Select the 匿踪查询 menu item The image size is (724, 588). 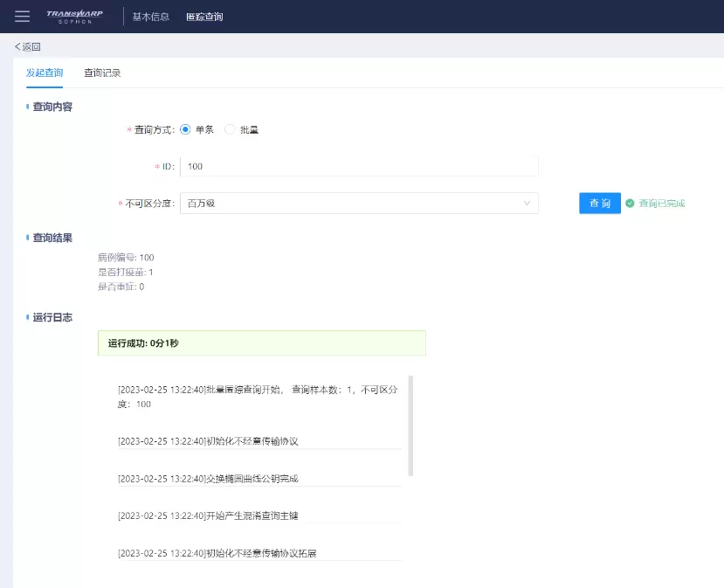coord(204,17)
